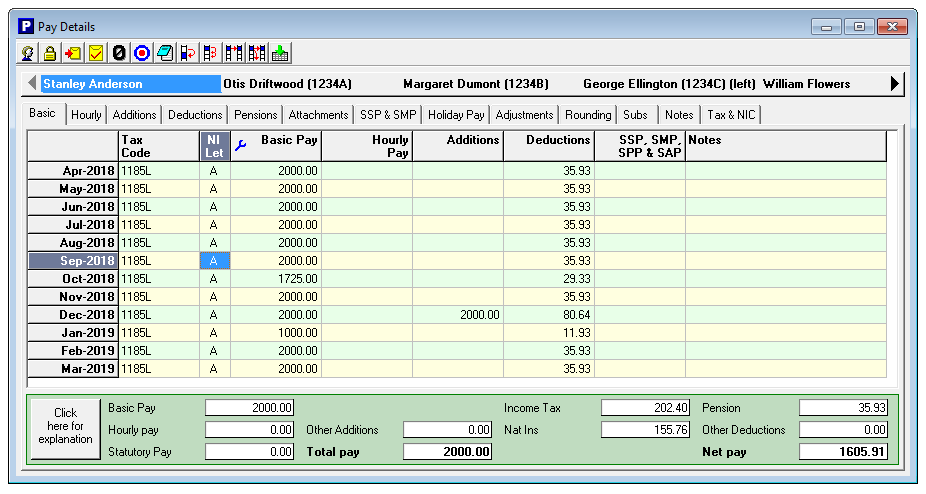Select employee Margaret Dumont (1234B)
This screenshot has height=494, width=926.
476,84
